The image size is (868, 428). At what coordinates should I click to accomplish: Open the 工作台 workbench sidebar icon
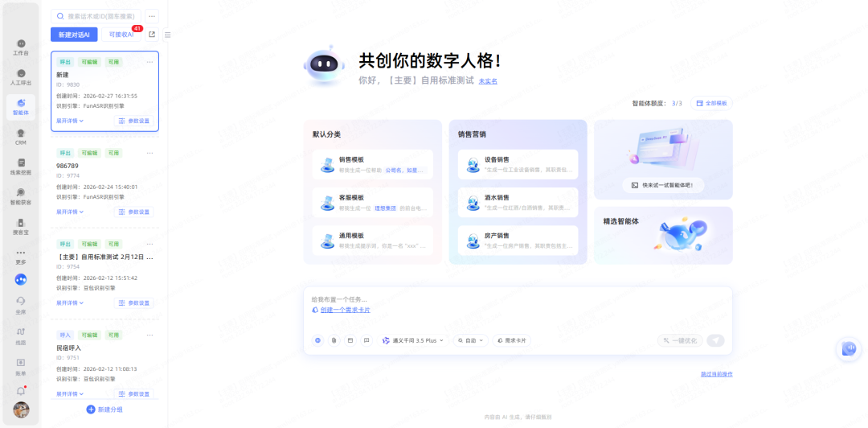[21, 46]
